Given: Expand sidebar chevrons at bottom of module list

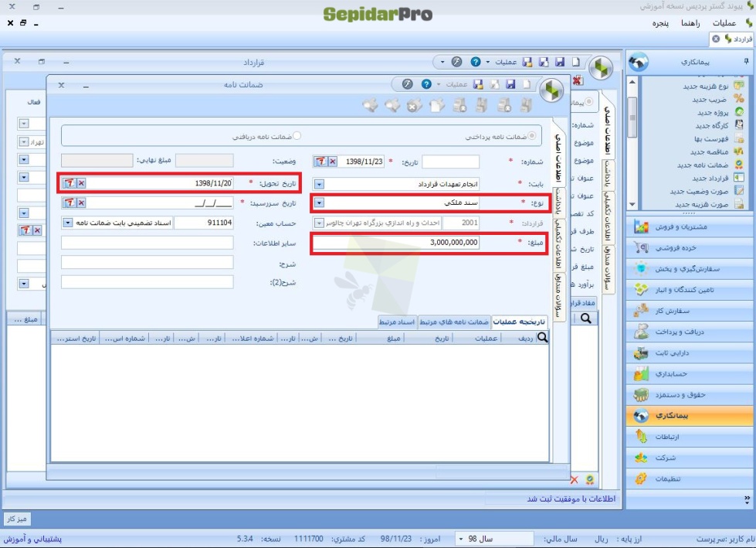Looking at the screenshot, I should tap(747, 499).
